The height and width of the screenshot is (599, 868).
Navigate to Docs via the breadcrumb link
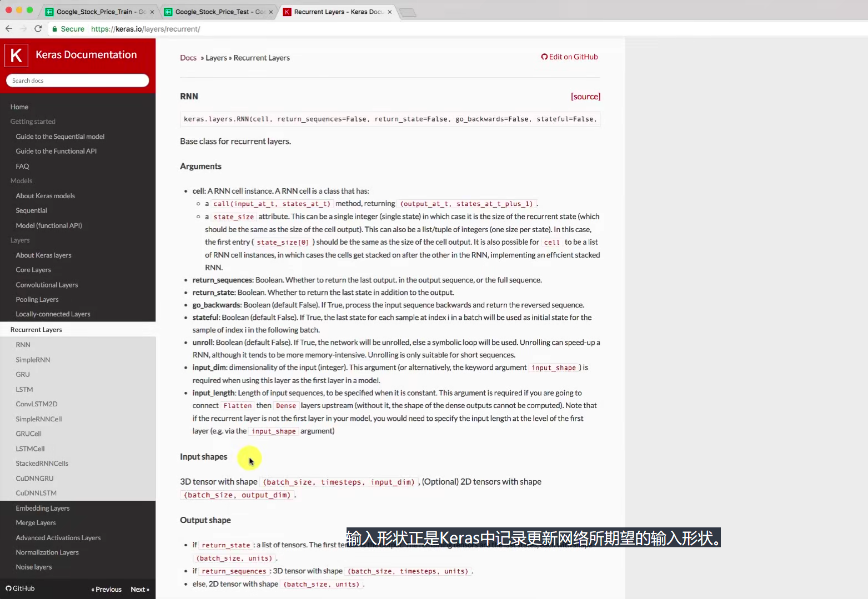[188, 57]
